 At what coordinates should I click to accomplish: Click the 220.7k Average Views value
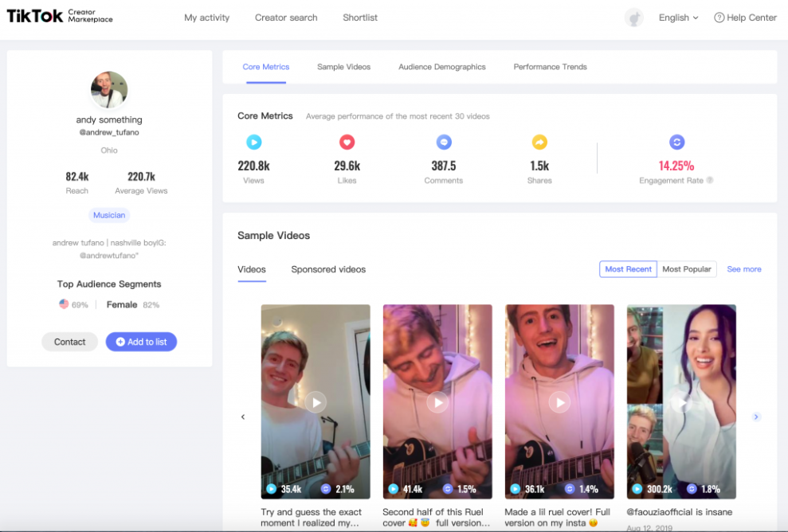point(141,176)
